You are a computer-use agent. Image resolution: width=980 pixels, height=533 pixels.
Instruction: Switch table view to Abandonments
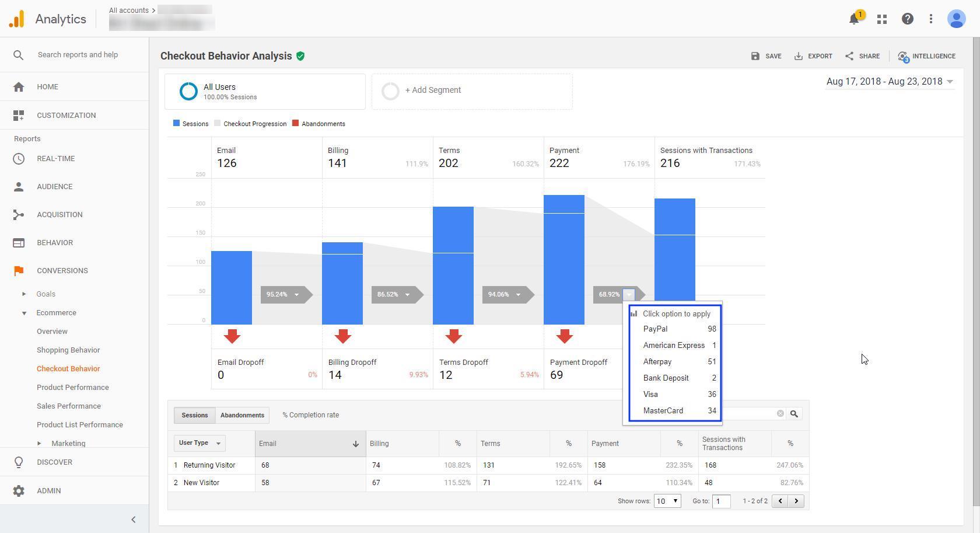coord(242,415)
